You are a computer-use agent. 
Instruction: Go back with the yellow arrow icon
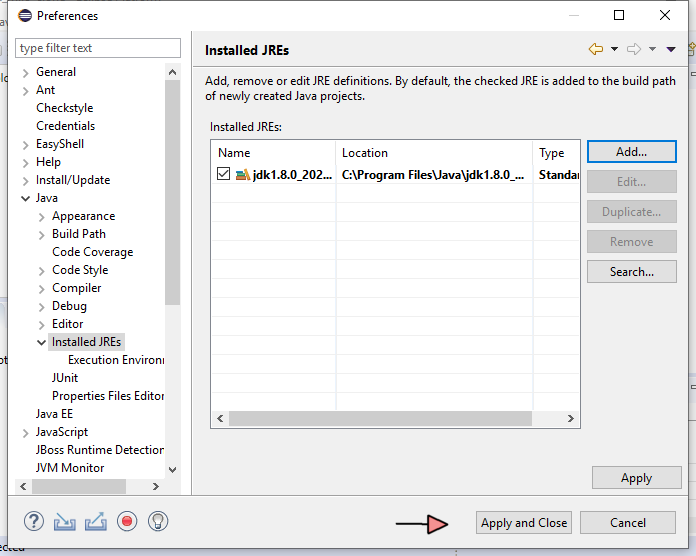coord(596,49)
